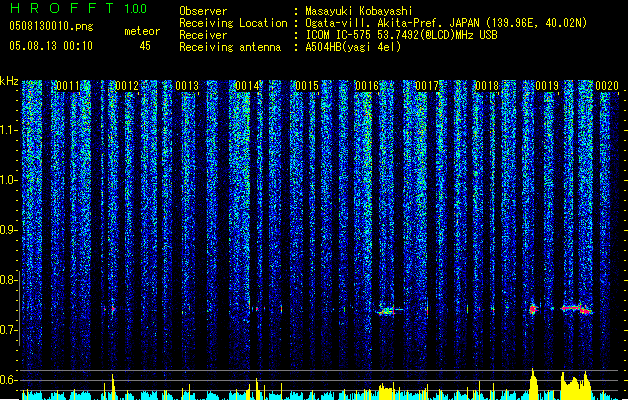Viewport: 629px width, 400px height.
Task: Click the Receiving antenna label
Action: [x=230, y=47]
